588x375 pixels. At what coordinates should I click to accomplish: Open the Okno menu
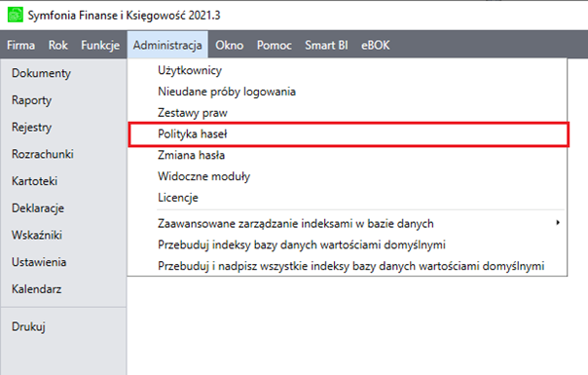coord(230,45)
